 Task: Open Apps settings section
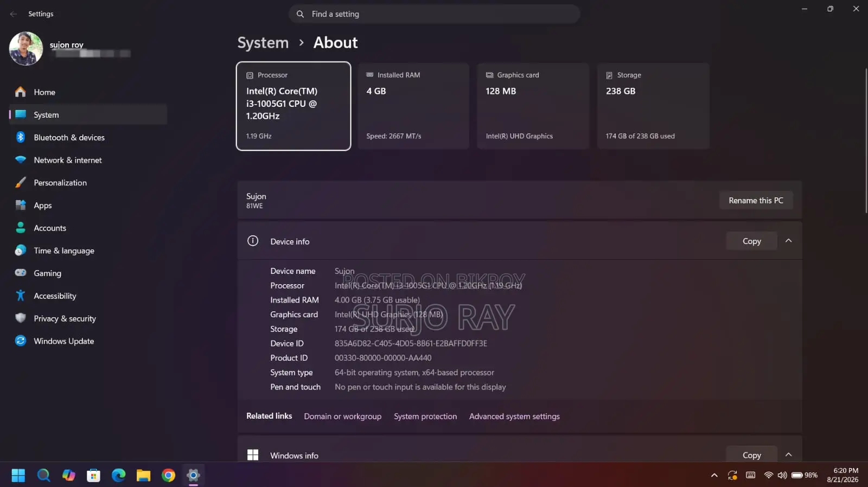(x=88, y=206)
